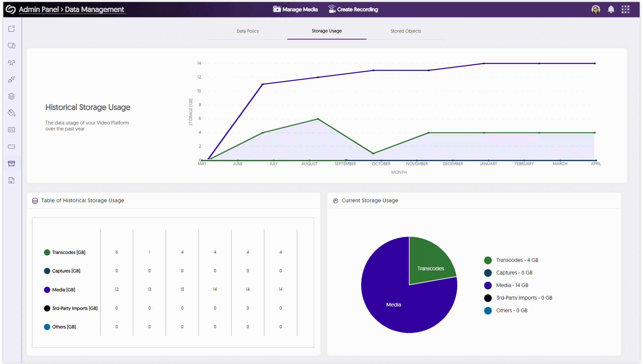The image size is (643, 364).
Task: Toggle Captures visibility in pie chart legend
Action: click(x=488, y=273)
